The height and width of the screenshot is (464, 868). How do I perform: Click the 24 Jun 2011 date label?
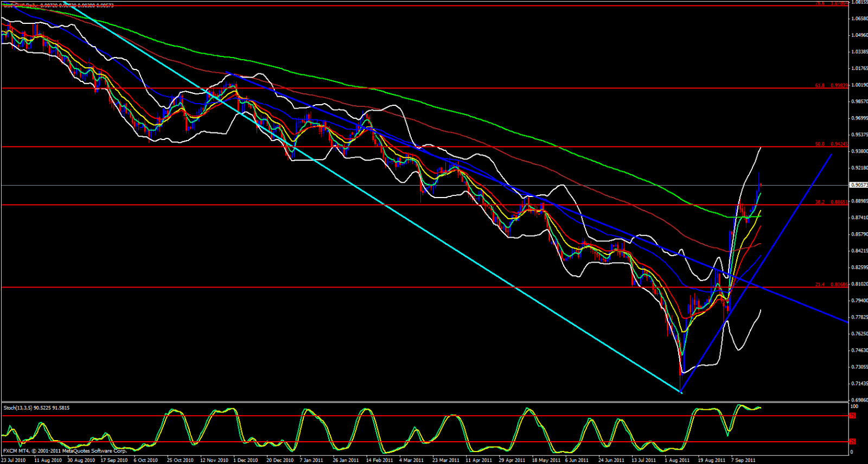[611, 460]
